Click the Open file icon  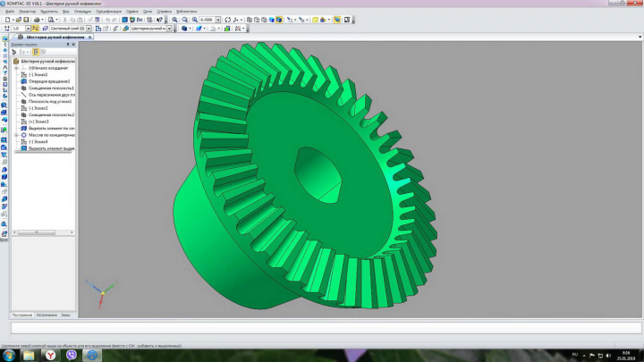[19, 20]
